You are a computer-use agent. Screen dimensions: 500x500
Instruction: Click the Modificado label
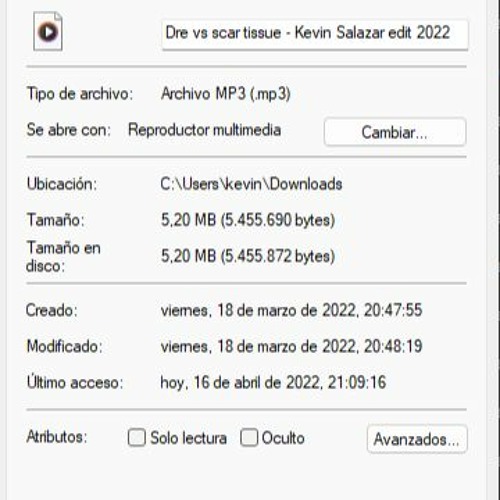coord(65,346)
